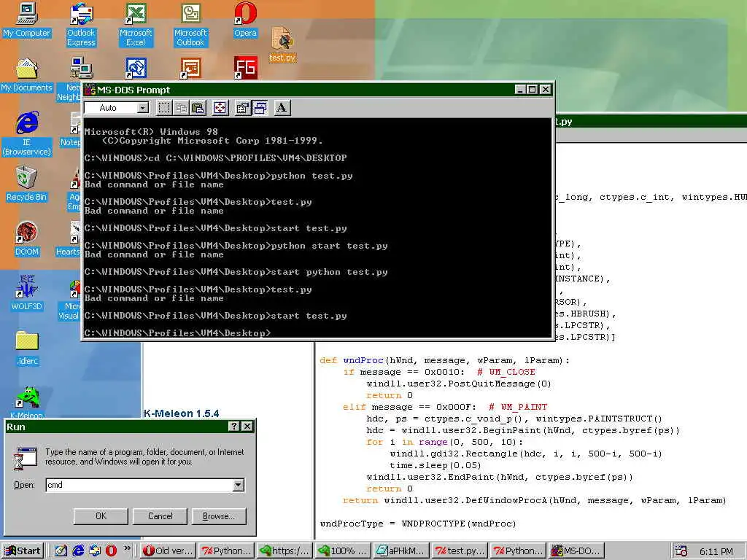Toggle Full screen mode in MS-DOS Prompt toolbar
This screenshot has height=560, width=747.
click(x=220, y=108)
